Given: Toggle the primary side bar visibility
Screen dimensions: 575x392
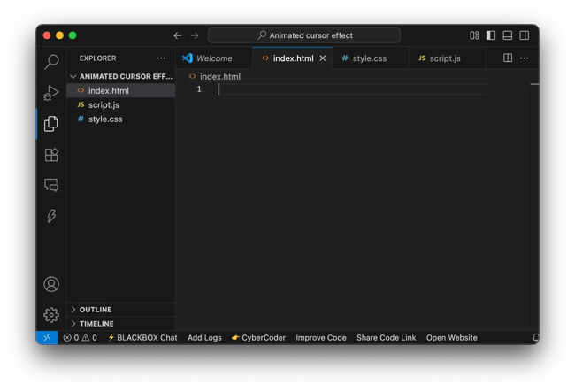Looking at the screenshot, I should [x=492, y=35].
